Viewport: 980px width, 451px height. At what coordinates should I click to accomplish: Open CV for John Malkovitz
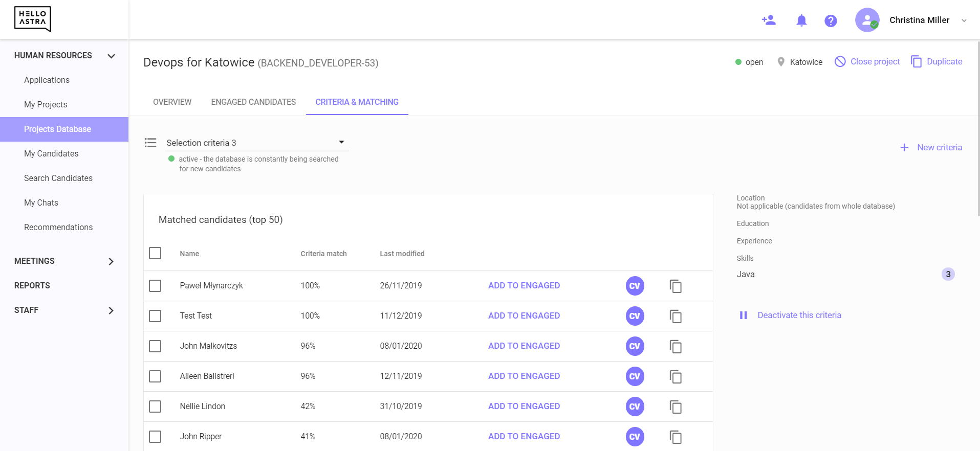click(635, 346)
